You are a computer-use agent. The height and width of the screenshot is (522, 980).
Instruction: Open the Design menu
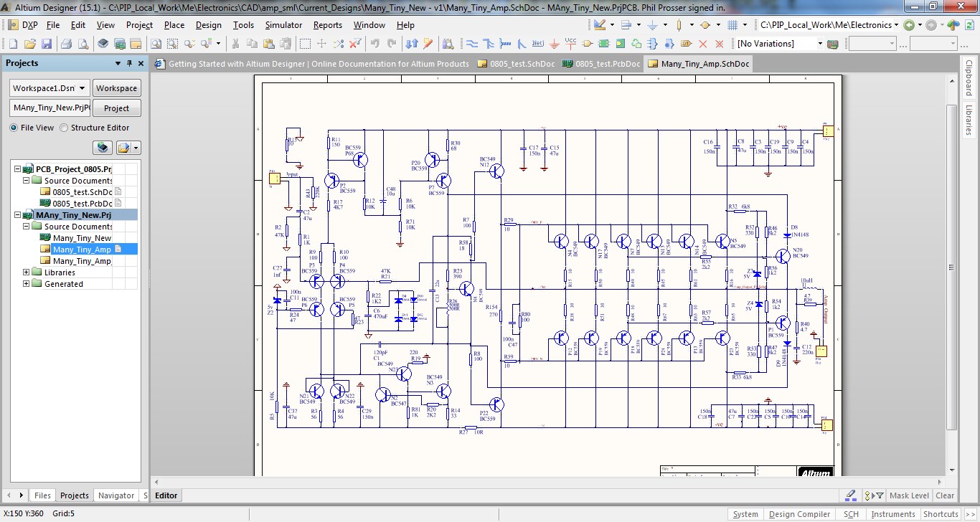click(209, 24)
